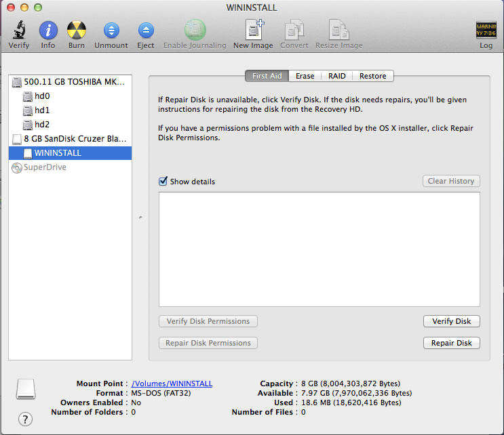Click the WININSTALL window title

point(252,7)
